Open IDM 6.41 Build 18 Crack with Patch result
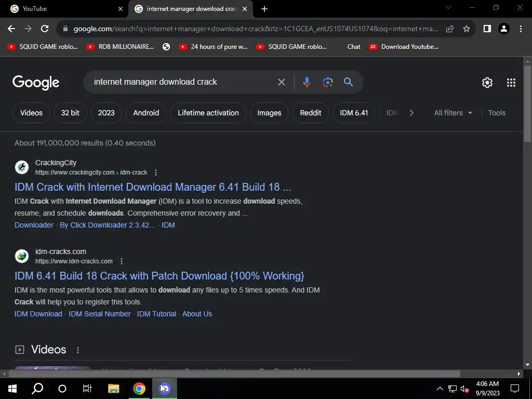 159,276
